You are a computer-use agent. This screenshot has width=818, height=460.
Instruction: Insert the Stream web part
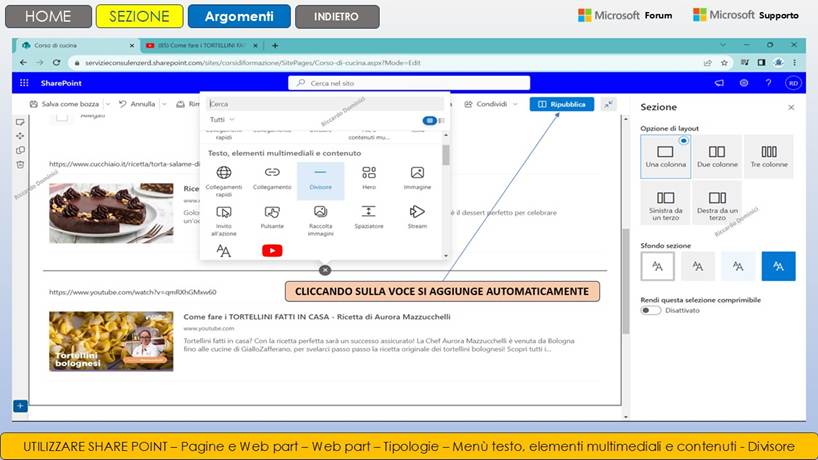point(417,217)
